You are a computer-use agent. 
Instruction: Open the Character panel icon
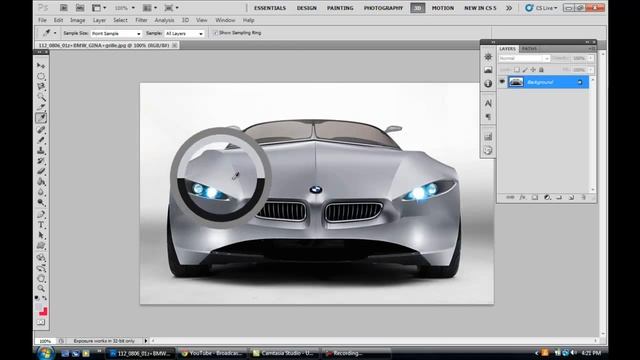(488, 103)
